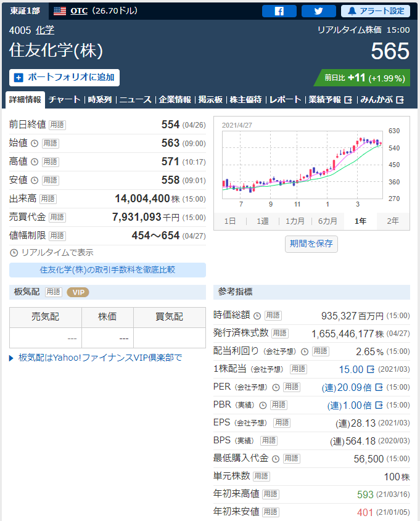Share on Facebook button
Image resolution: width=420 pixels, height=521 pixels.
pyautogui.click(x=279, y=11)
